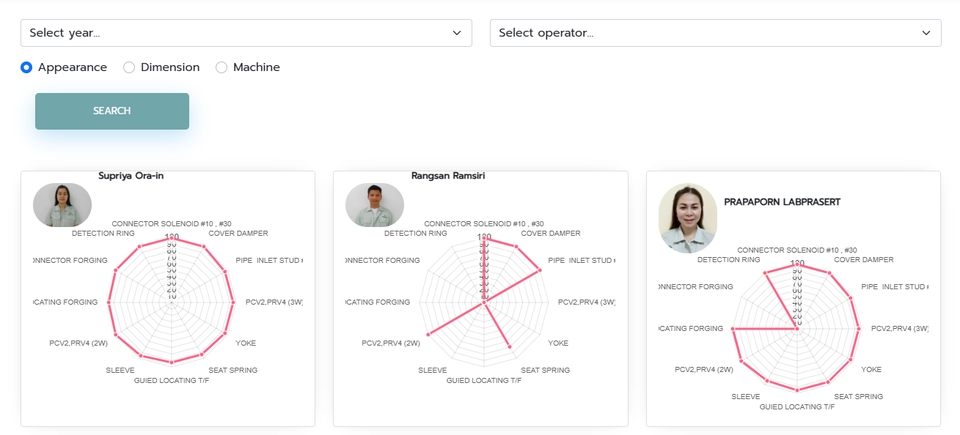
Task: Click the chevron arrow on year selector
Action: coord(457,33)
